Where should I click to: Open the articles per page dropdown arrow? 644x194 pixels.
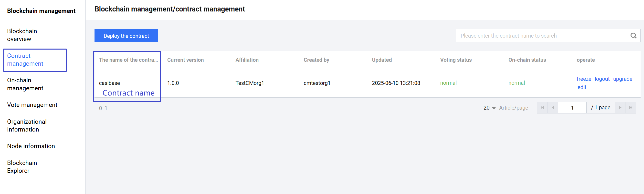tap(494, 108)
